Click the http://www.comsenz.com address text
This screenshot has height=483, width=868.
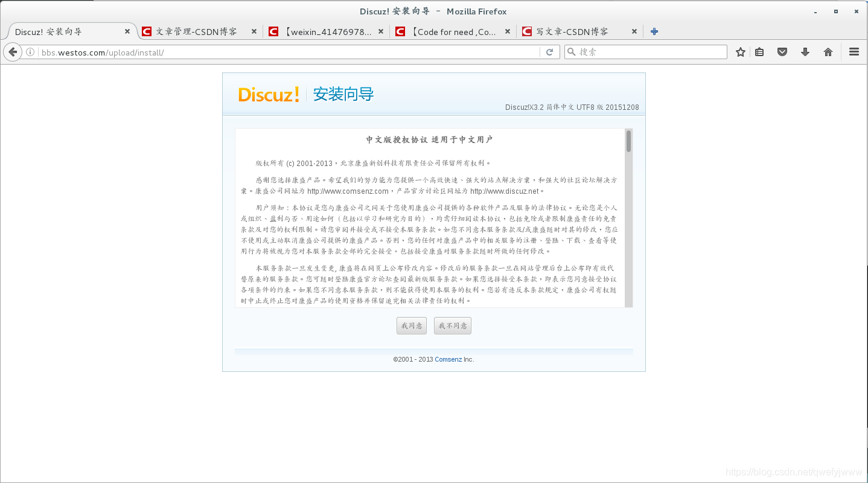(348, 191)
